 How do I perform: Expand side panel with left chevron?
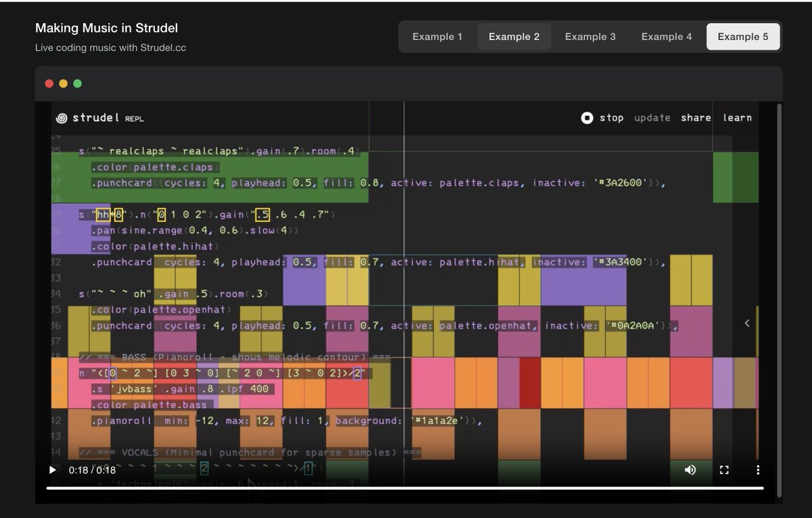pos(747,323)
